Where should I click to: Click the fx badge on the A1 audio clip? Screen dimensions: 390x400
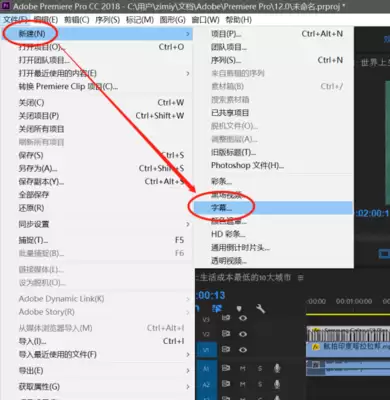315,365
